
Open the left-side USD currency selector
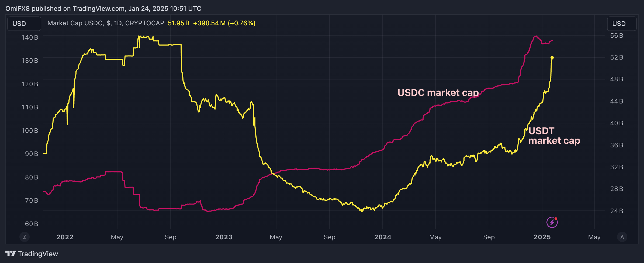24,24
